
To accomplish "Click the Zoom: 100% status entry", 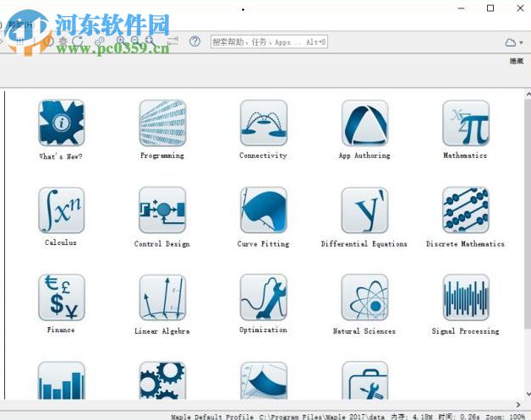I will [x=506, y=417].
